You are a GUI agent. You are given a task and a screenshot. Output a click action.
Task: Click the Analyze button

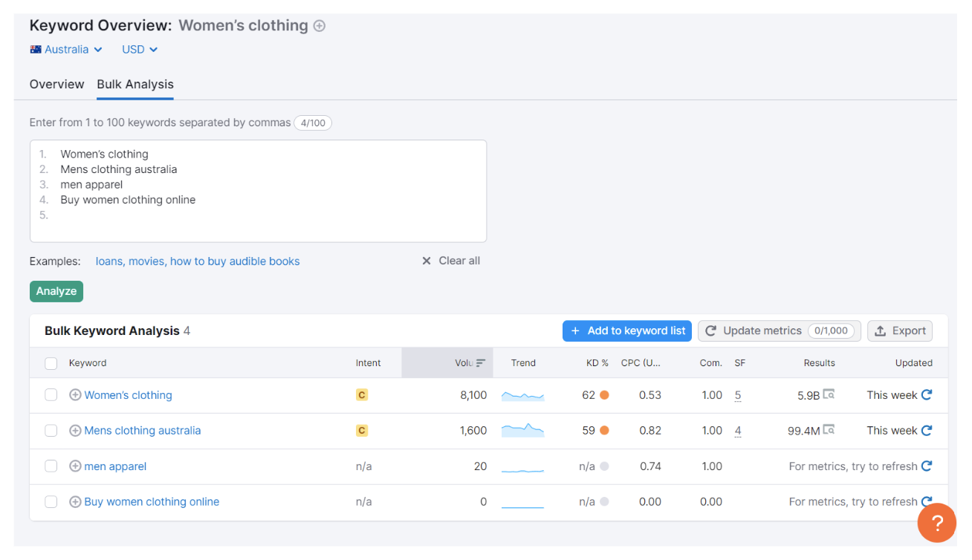point(56,291)
